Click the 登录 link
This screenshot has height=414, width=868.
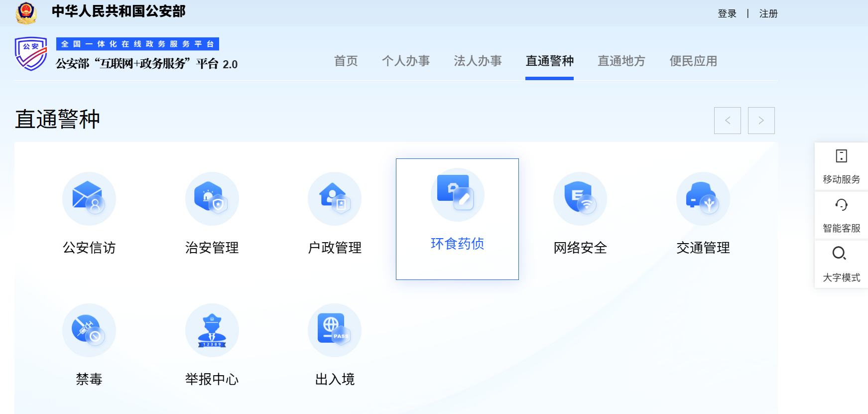(x=727, y=13)
